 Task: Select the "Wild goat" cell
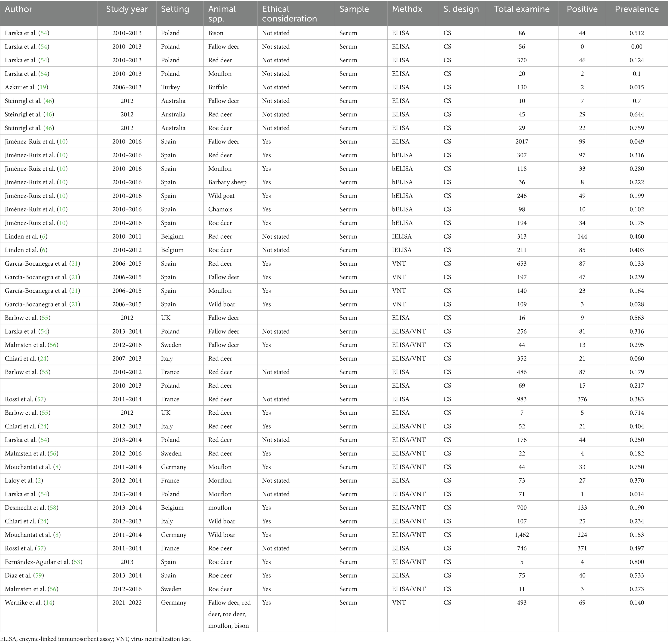(221, 196)
